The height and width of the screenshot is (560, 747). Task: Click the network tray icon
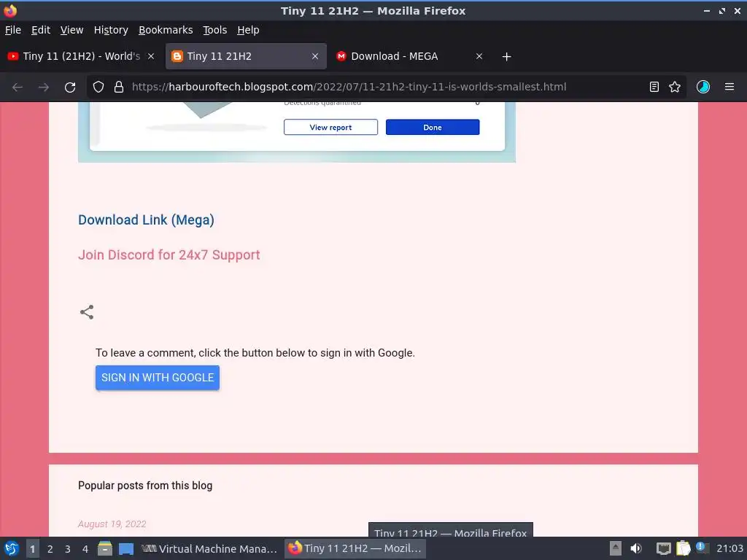[x=663, y=548]
